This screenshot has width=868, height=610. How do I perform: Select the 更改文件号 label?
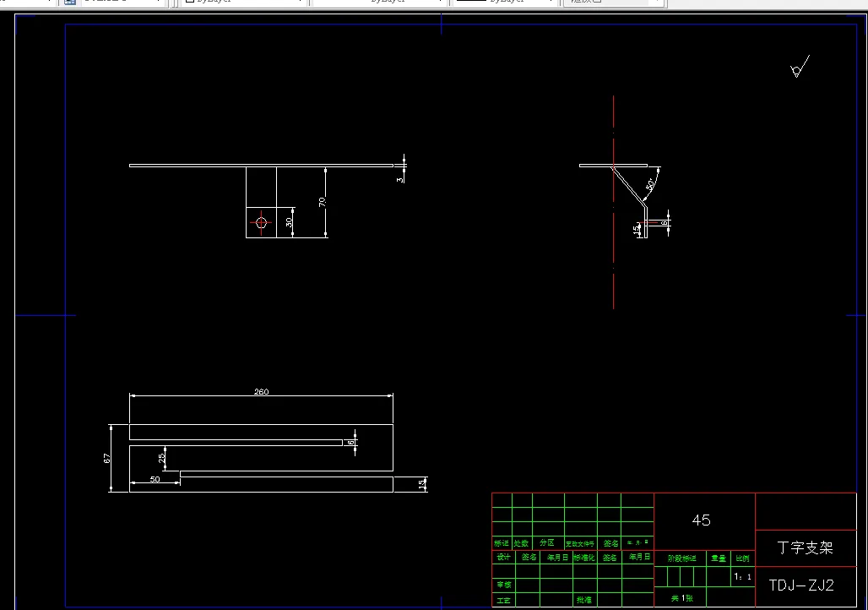point(580,544)
